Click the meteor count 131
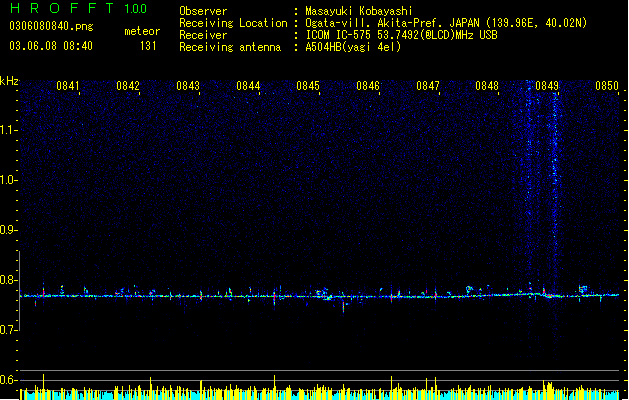The image size is (629, 400). (148, 46)
